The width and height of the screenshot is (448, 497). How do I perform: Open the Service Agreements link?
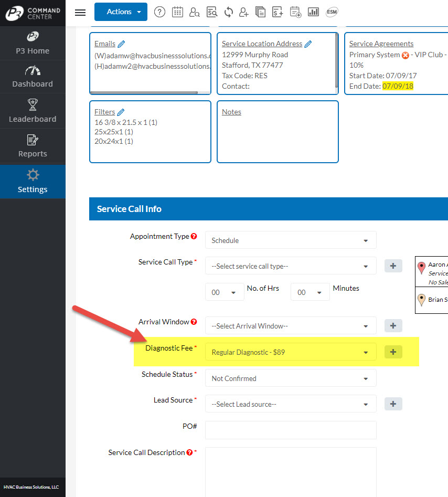381,44
